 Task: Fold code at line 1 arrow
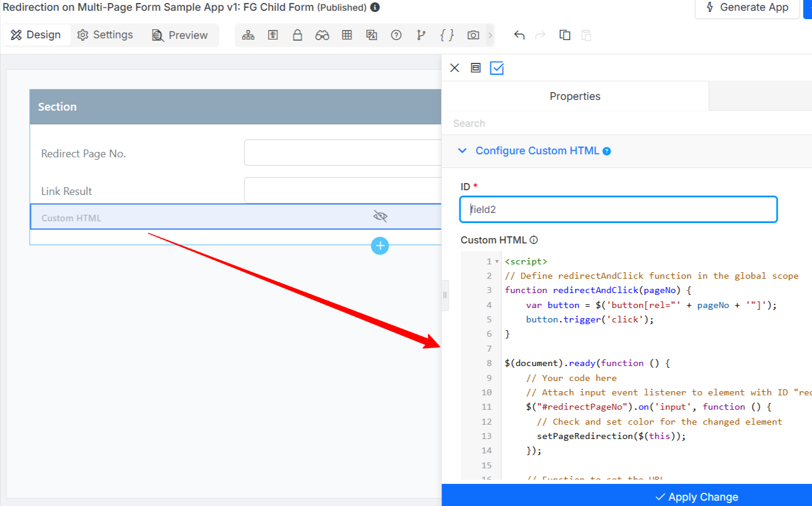coord(497,262)
